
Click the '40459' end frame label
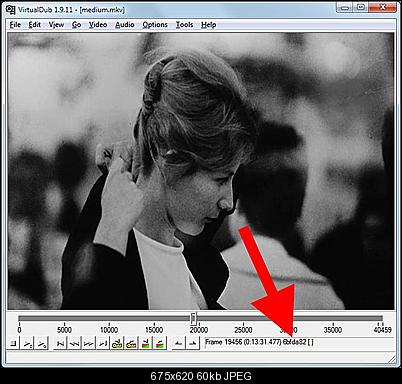[382, 330]
